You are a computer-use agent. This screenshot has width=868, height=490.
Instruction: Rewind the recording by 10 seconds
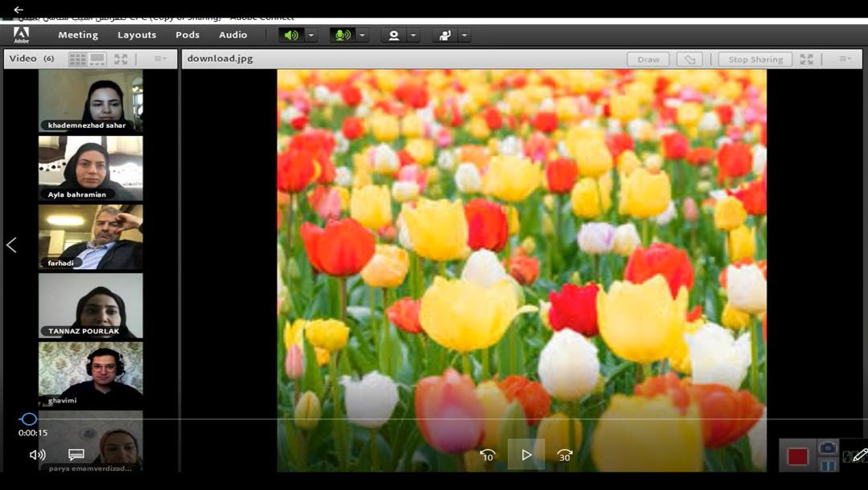pos(487,455)
